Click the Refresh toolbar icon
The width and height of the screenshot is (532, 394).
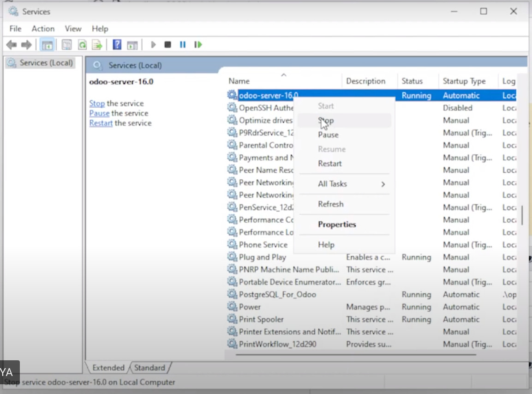(x=82, y=45)
